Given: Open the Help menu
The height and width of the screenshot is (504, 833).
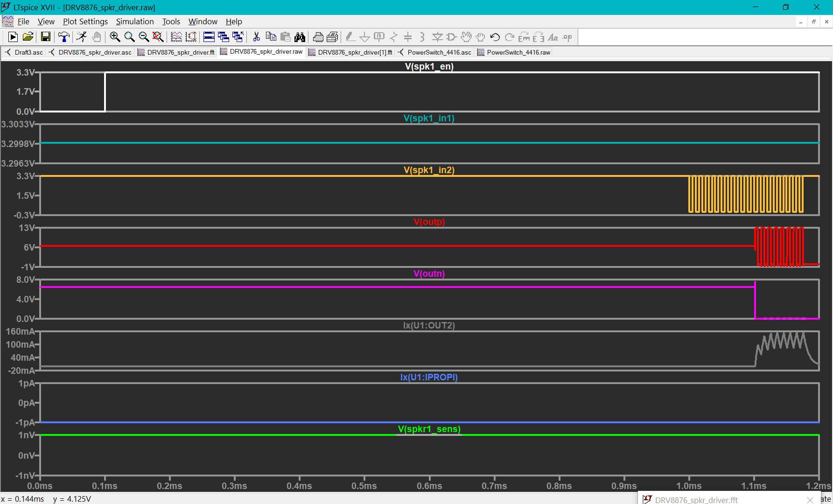Looking at the screenshot, I should point(234,21).
